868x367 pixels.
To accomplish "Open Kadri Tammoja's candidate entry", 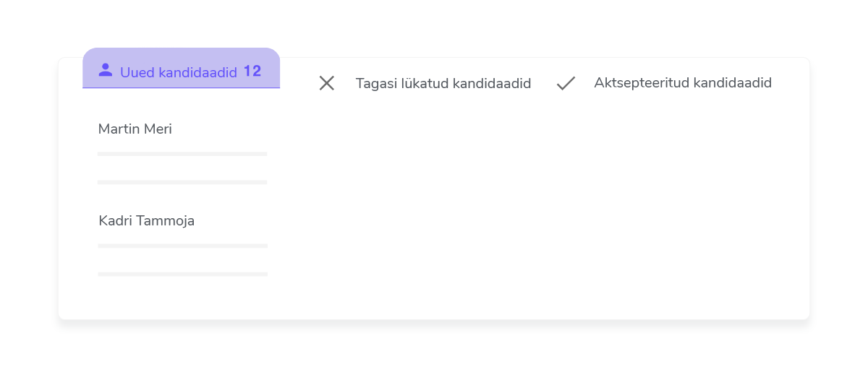I will pyautogui.click(x=182, y=245).
